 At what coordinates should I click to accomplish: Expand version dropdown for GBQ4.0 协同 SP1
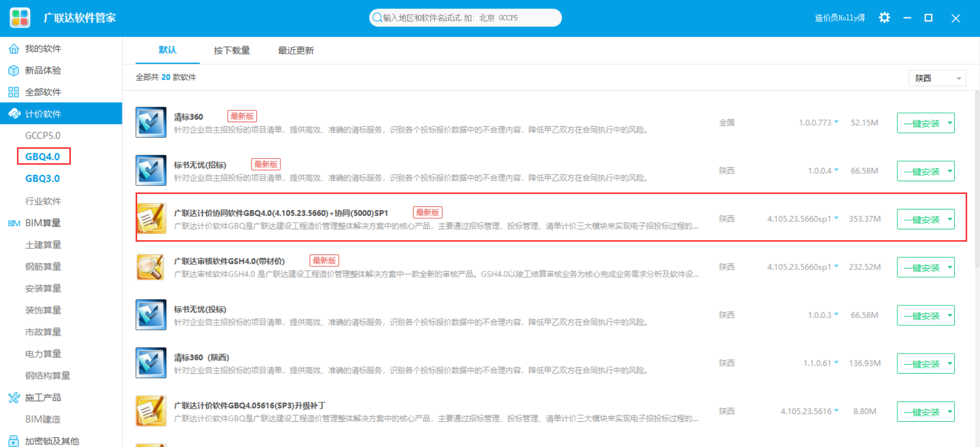836,219
